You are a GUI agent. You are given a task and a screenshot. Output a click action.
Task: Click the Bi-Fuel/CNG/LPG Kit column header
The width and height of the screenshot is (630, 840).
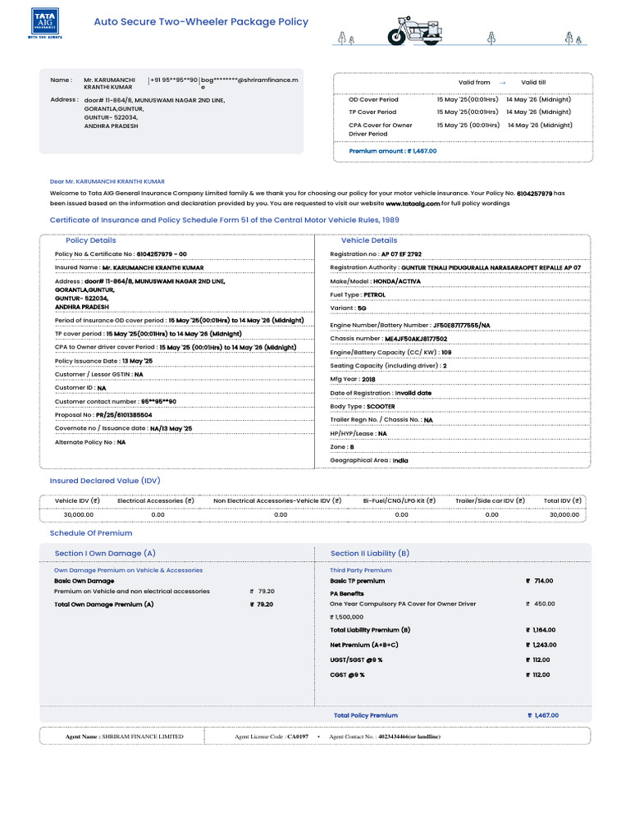399,501
